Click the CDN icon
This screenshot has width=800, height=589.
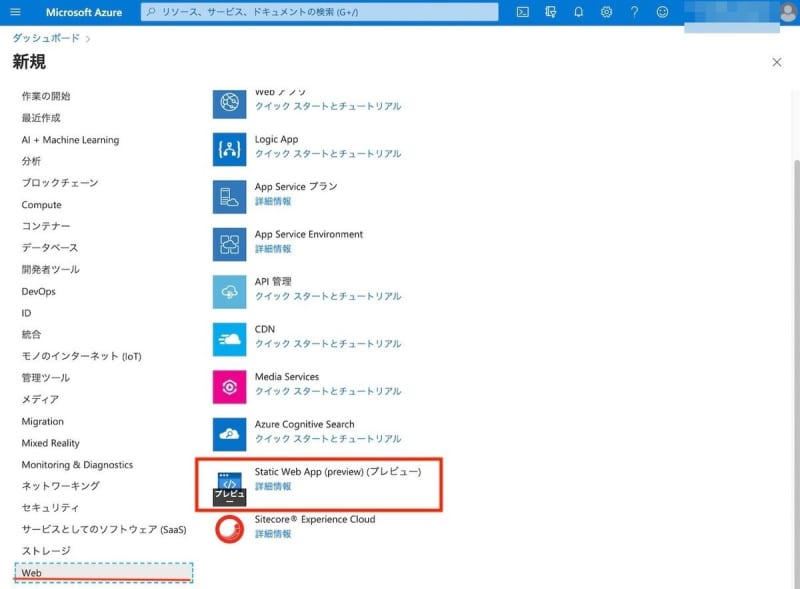click(x=229, y=339)
